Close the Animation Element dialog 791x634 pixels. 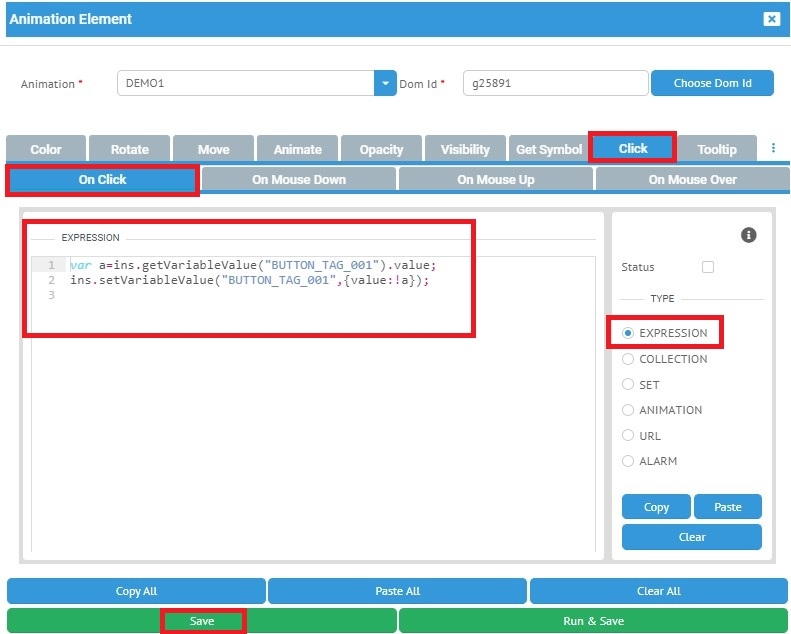tap(771, 19)
